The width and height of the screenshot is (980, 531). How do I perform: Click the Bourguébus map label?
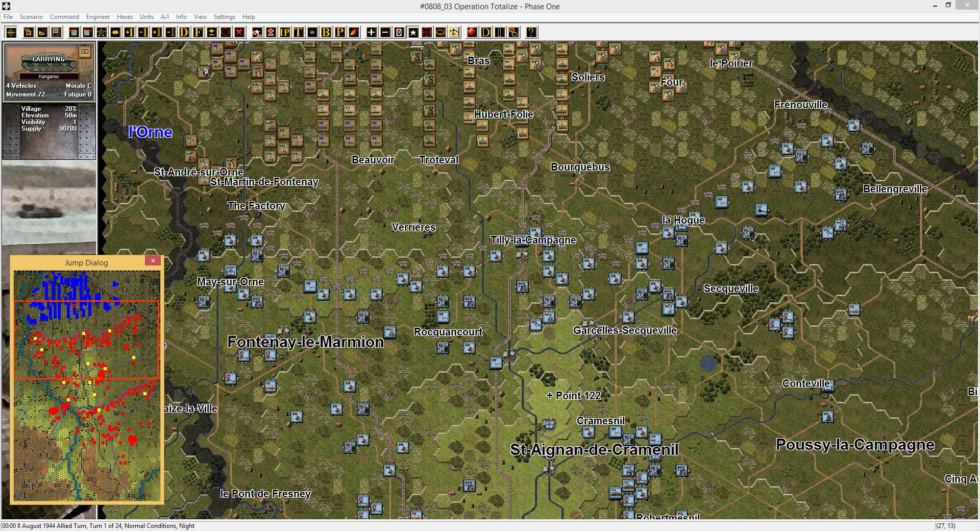tap(580, 167)
